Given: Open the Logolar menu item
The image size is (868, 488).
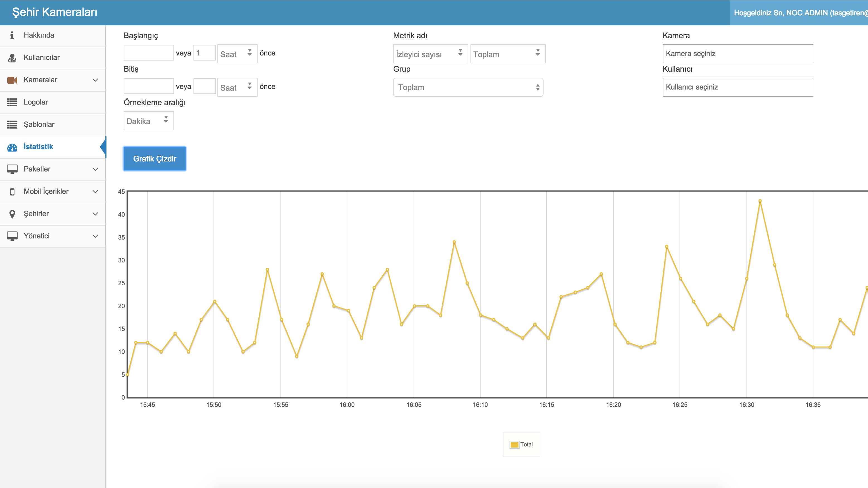Looking at the screenshot, I should pos(53,102).
